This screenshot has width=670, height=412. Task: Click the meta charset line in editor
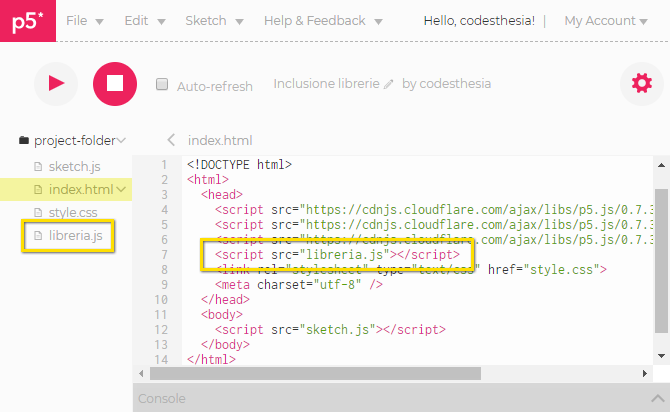coord(299,285)
